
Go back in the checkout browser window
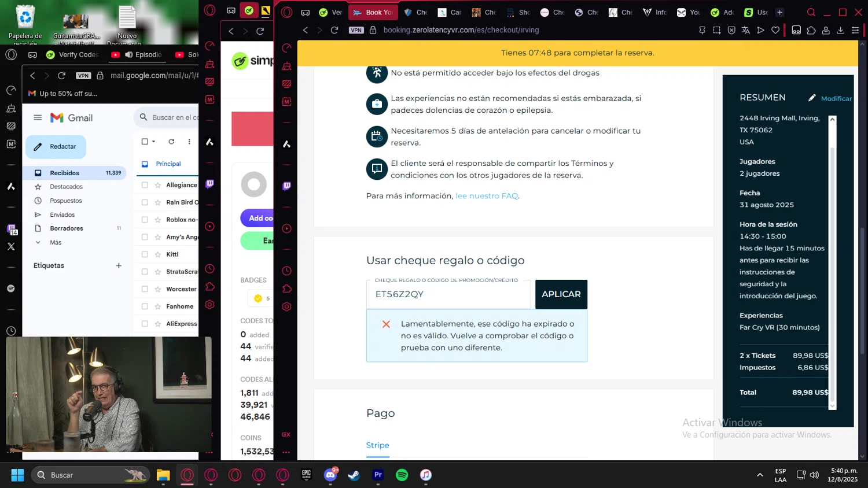(x=306, y=30)
